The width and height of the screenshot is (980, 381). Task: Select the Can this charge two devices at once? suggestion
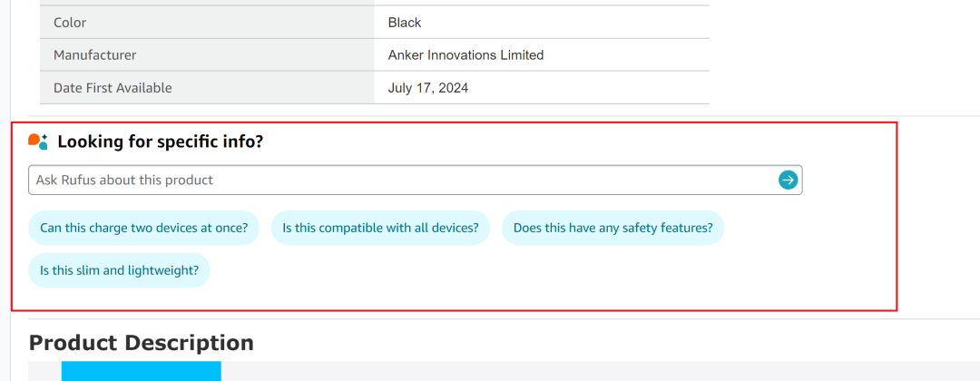pos(143,228)
